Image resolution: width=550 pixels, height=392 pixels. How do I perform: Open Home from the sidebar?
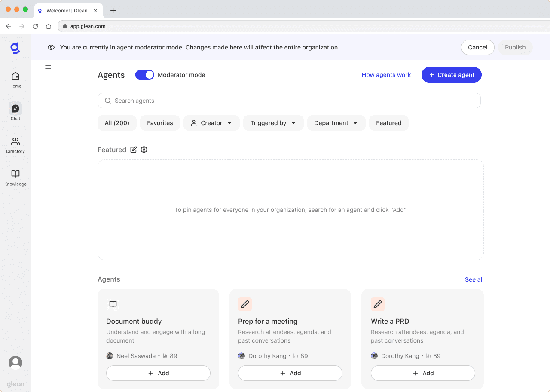(15, 80)
